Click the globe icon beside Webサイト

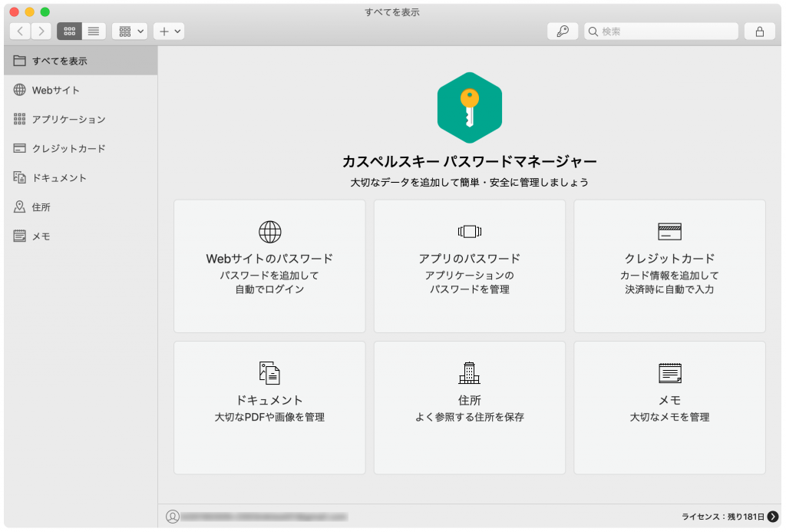19,90
